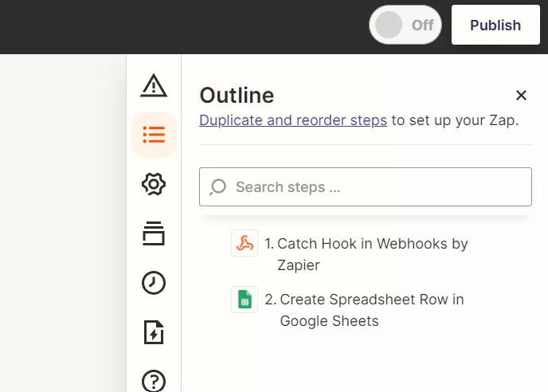
Task: Focus the Search steps field
Action: (366, 186)
